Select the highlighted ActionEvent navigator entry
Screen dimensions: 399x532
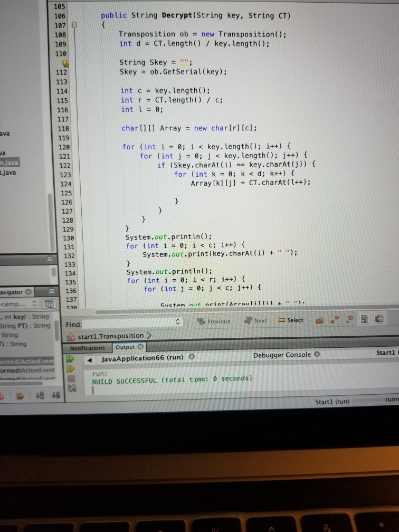pos(27,362)
